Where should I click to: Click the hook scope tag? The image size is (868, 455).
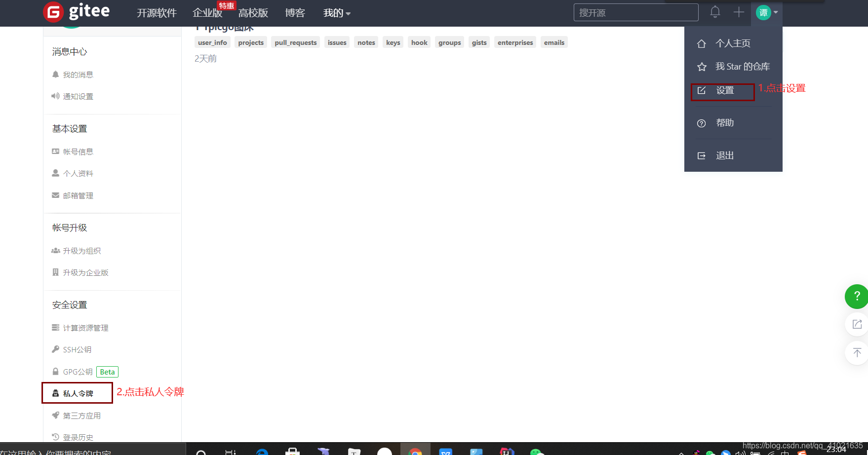click(x=419, y=42)
